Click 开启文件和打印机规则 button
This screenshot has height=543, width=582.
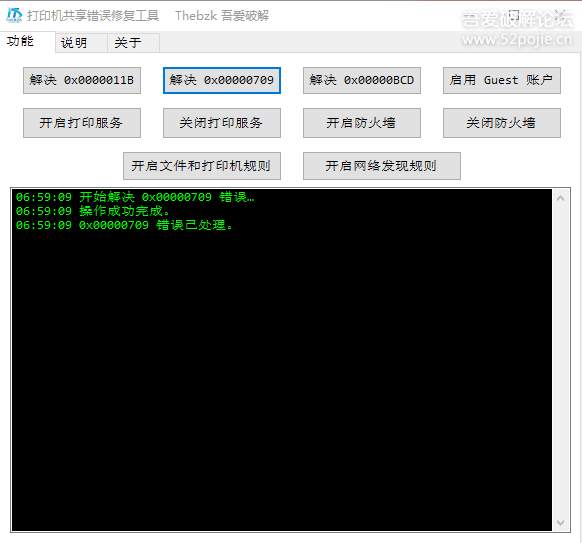[202, 166]
